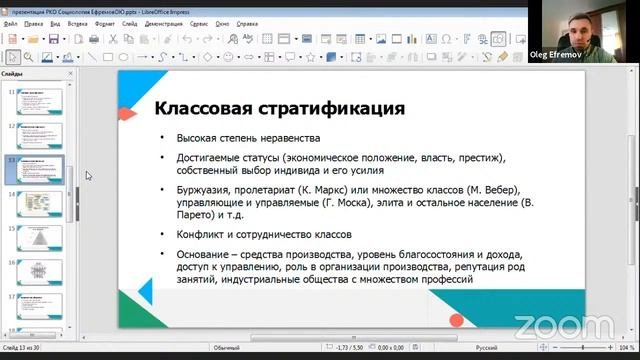Viewport: 640px width, 360px height.
Task: Click the Insert Special Character omega icon
Action: [x=447, y=39]
